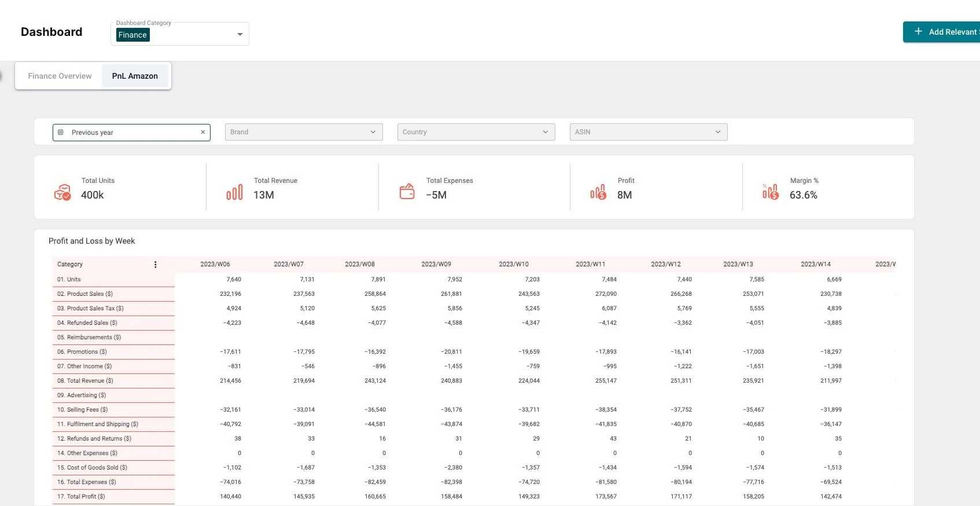The width and height of the screenshot is (980, 506).
Task: Open the Dashboard Category dropdown arrow
Action: tap(240, 35)
